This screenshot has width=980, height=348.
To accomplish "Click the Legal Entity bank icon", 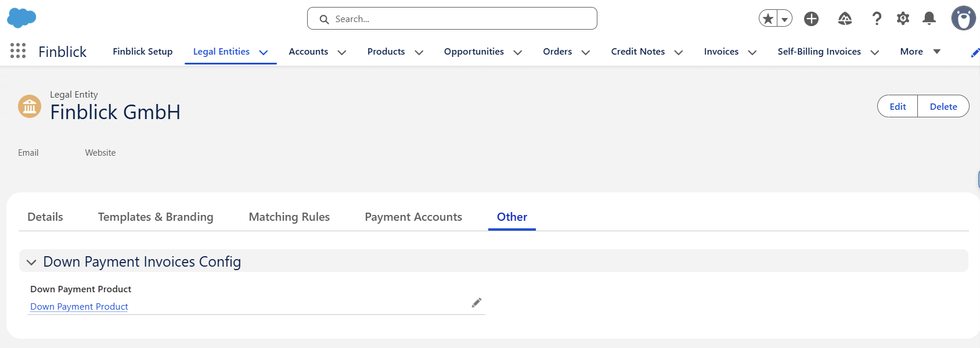I will tap(30, 106).
